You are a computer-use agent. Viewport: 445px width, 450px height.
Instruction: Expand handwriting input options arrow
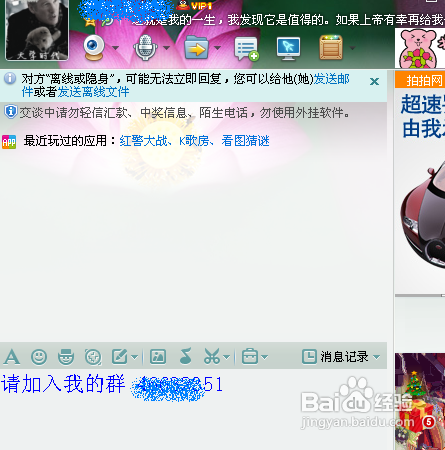[134, 357]
